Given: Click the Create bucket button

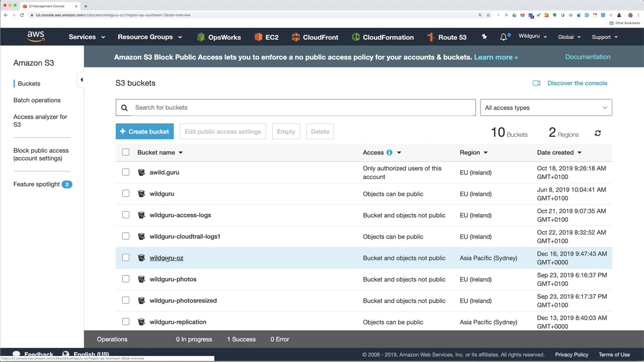Looking at the screenshot, I should [144, 132].
